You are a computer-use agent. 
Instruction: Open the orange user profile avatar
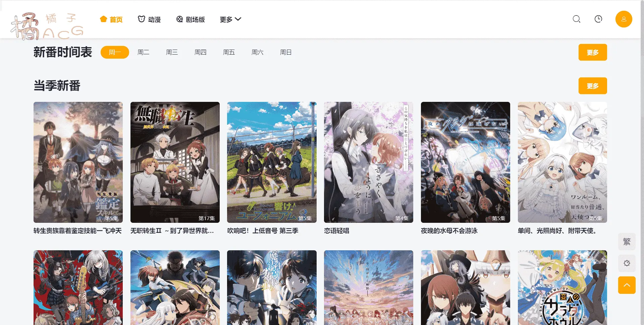[624, 19]
